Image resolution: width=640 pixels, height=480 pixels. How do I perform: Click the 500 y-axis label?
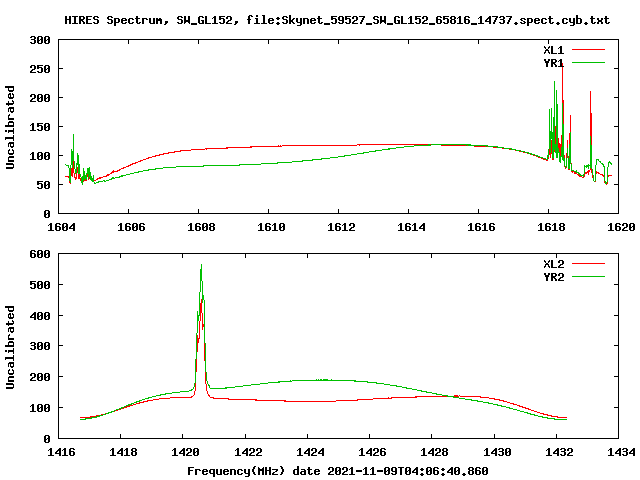(40, 285)
